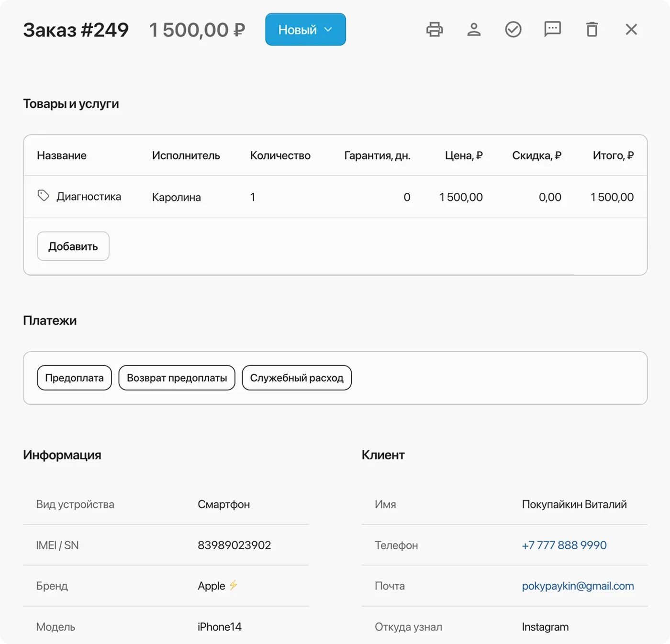The width and height of the screenshot is (670, 644).
Task: Open Служебный расход payment entry
Action: (x=296, y=378)
